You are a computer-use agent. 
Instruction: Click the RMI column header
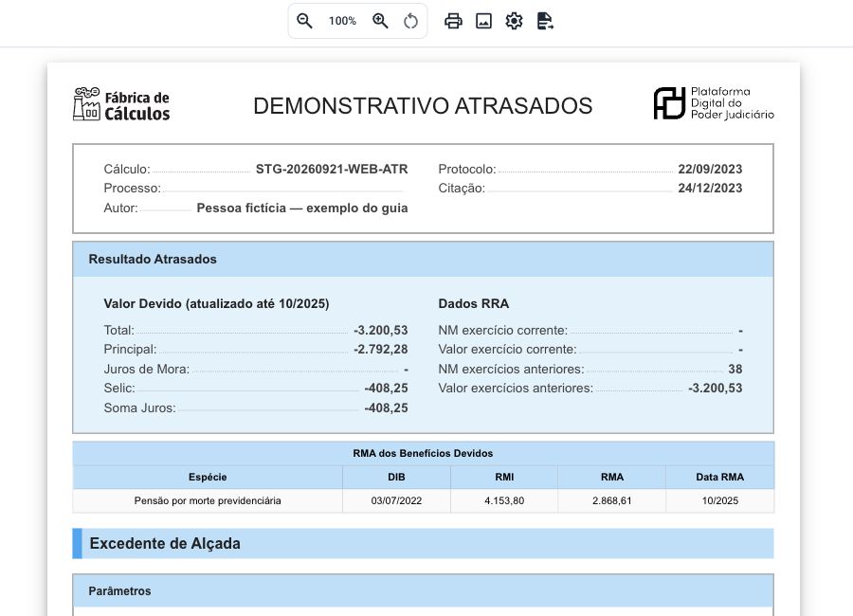tap(504, 478)
